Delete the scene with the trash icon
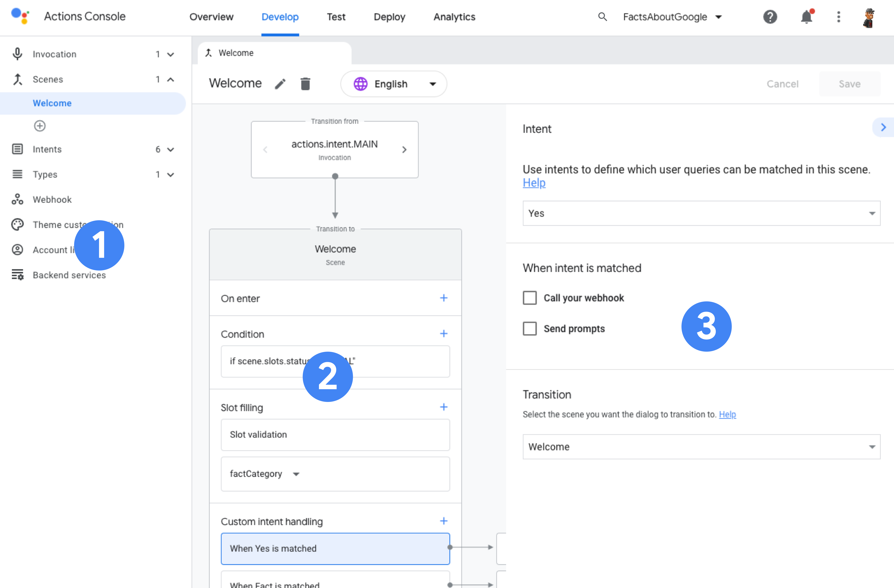 pos(305,84)
